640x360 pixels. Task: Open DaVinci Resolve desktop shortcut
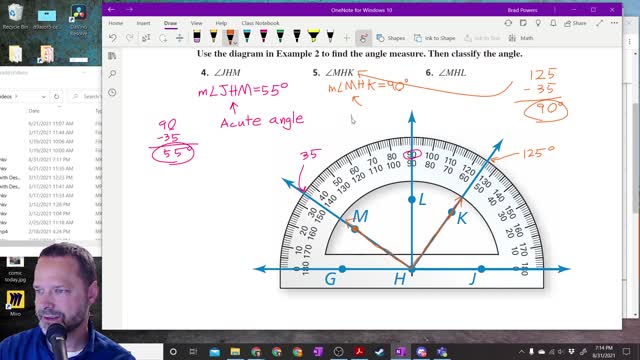click(78, 20)
